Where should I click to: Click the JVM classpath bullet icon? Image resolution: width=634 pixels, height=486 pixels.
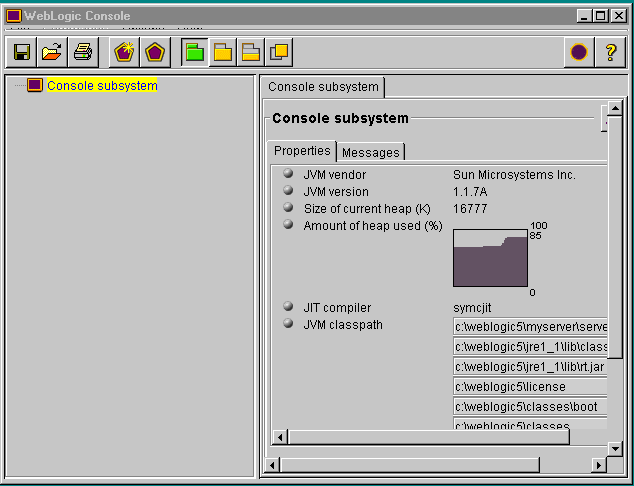(288, 323)
